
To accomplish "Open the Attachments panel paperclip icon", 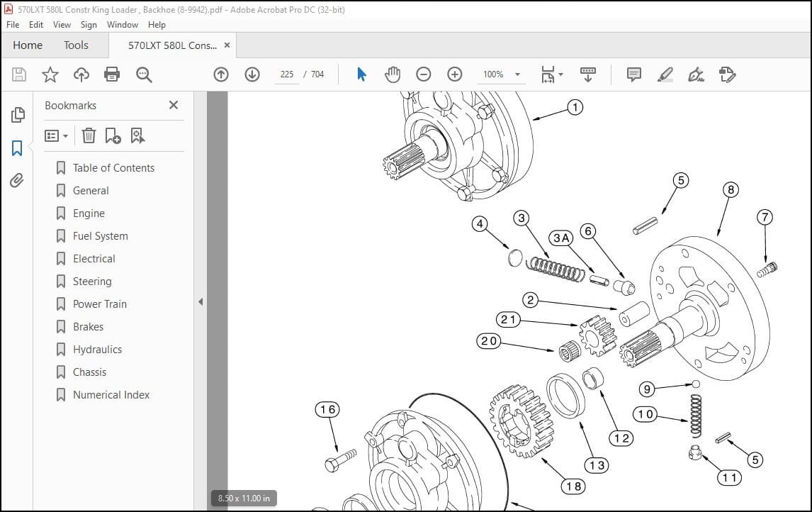I will (x=17, y=181).
